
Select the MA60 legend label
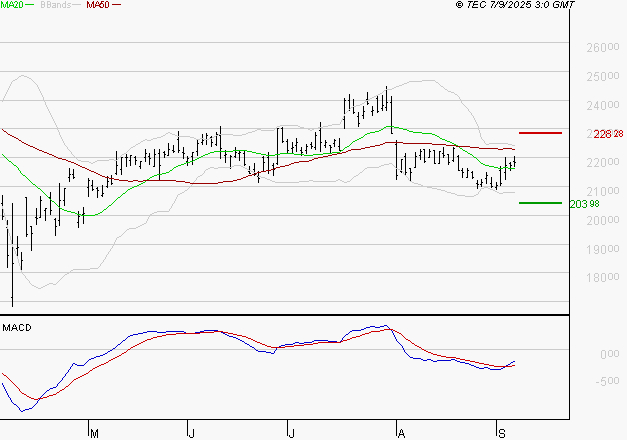(x=98, y=5)
